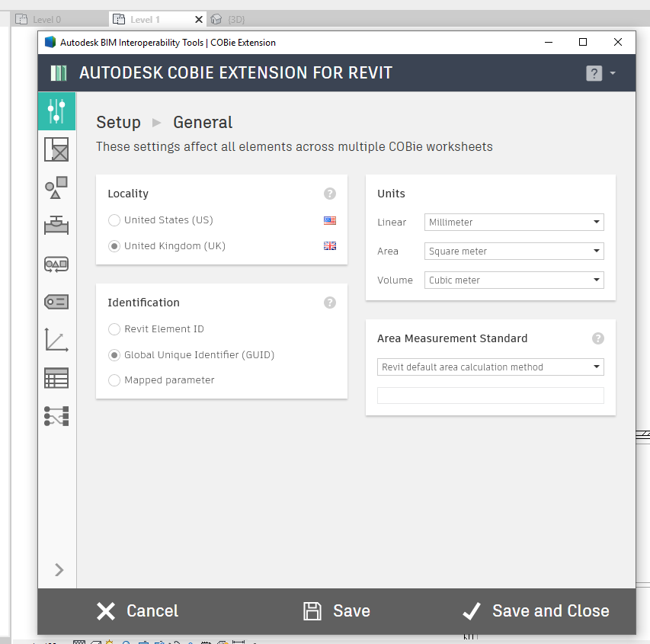Click the Cancel button

138,610
